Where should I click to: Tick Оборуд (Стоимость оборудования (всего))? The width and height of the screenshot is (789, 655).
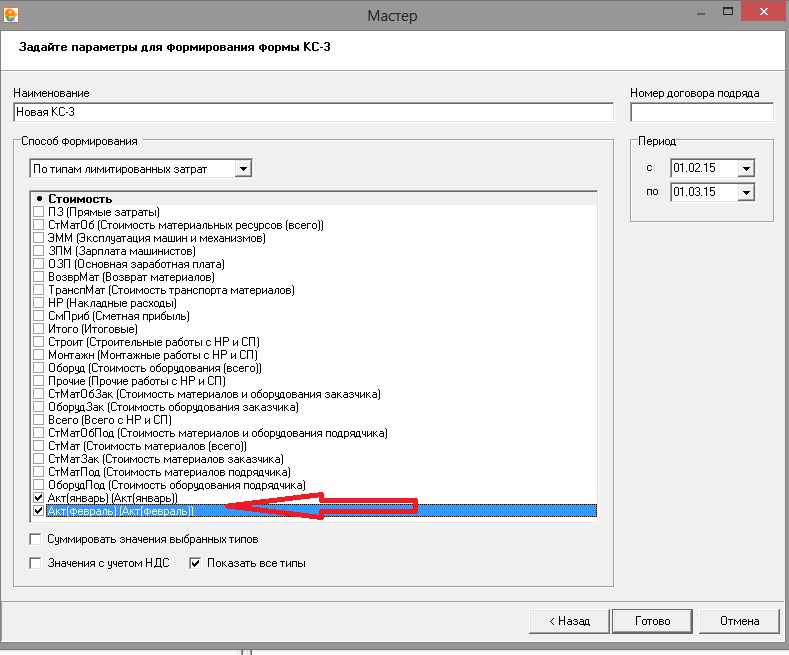pos(39,368)
